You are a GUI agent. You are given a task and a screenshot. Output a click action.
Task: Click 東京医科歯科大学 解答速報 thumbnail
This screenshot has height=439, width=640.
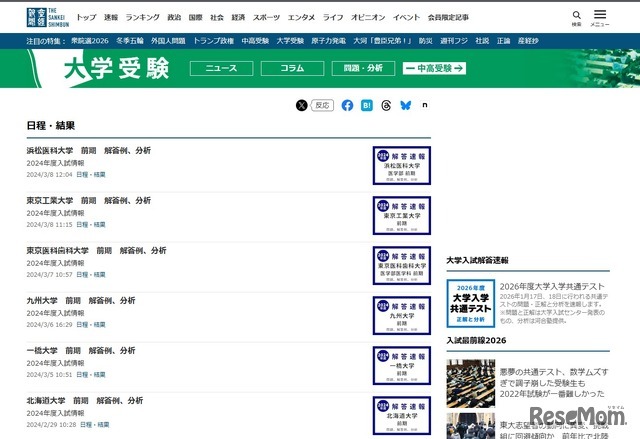(402, 266)
